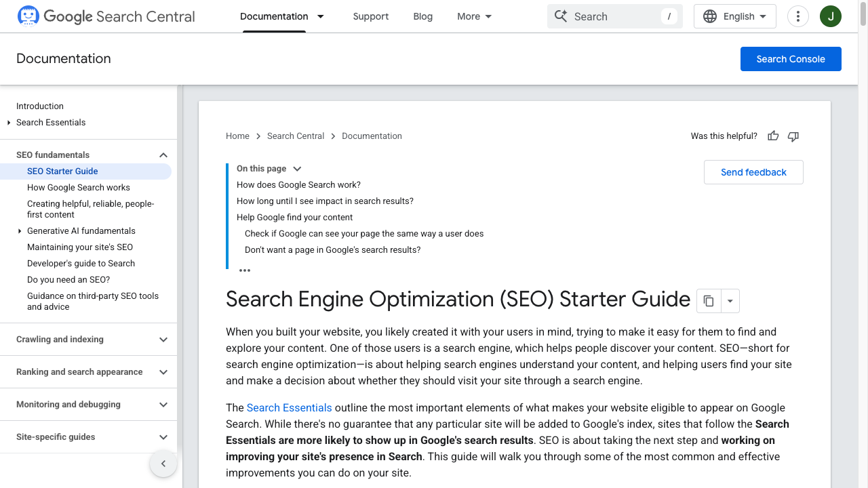
Task: Click the thumbs up helpful icon
Action: pyautogui.click(x=773, y=136)
